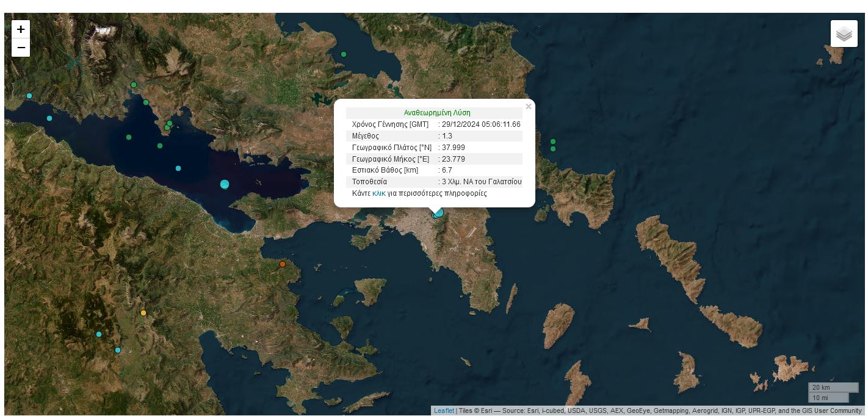Select the northernmost green earthquake marker
The height and width of the screenshot is (416, 868).
(x=344, y=54)
